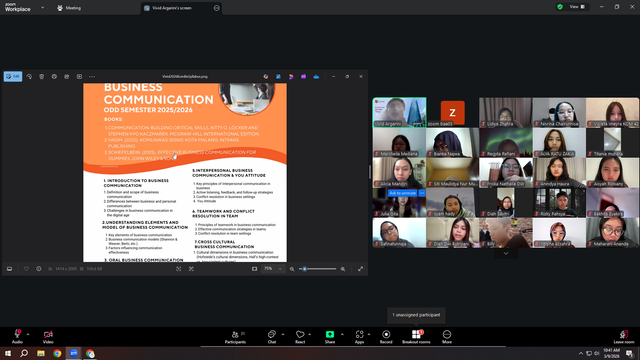Open the OneDrive cloud icon in Photos
Viewport: 640px width, 360px height.
click(x=316, y=76)
